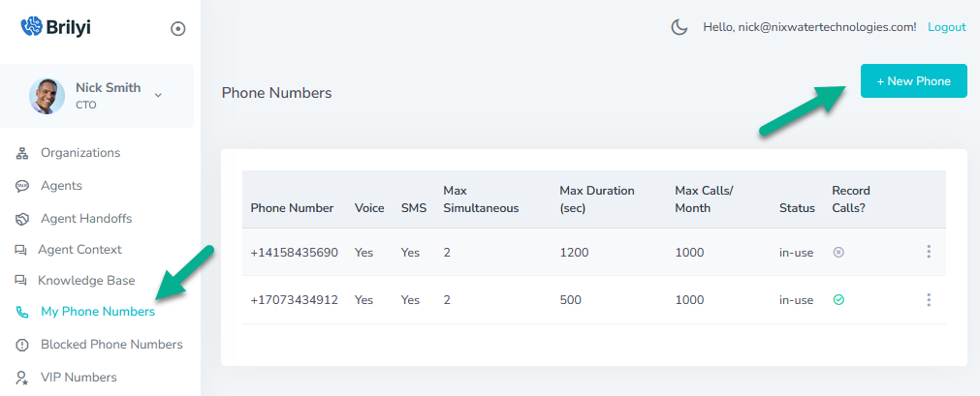Open My Phone Numbers in sidebar
The width and height of the screenshot is (980, 396).
97,312
